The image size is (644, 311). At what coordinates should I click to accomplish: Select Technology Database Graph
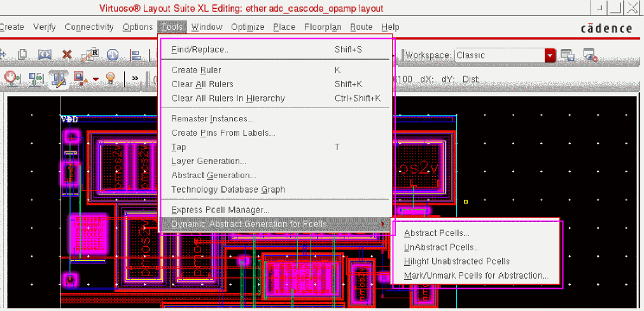275,190
